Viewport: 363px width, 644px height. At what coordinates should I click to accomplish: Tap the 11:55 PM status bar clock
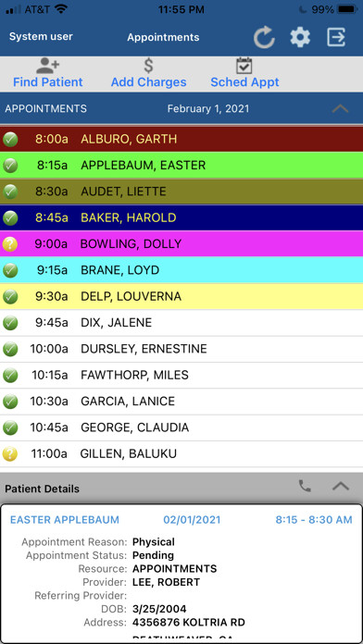(181, 9)
